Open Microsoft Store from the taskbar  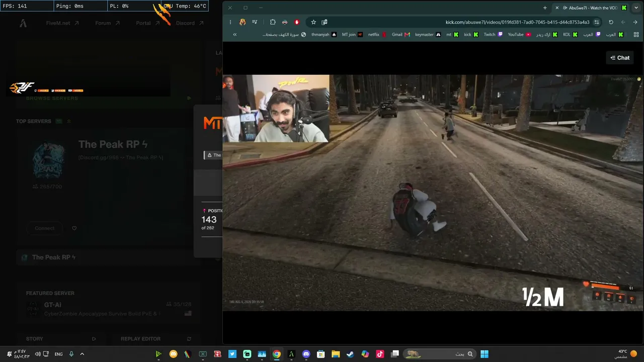coord(320,354)
